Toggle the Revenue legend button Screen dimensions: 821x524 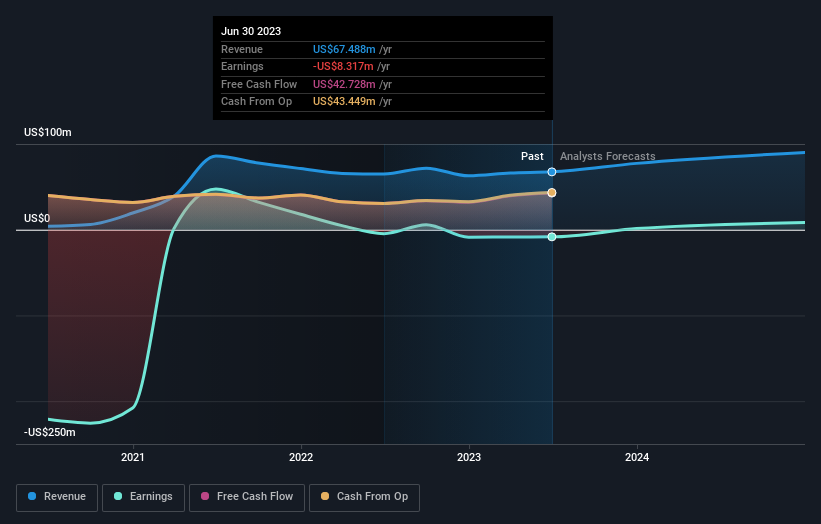57,497
